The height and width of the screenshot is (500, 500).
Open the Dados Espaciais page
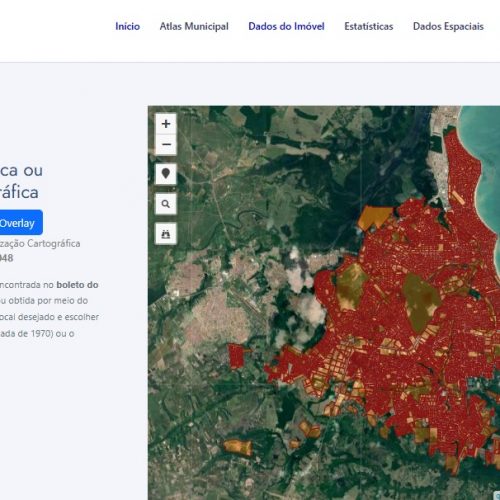tap(448, 26)
